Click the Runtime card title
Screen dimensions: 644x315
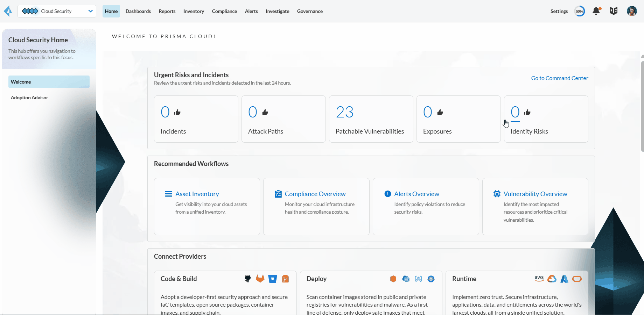[x=464, y=279]
